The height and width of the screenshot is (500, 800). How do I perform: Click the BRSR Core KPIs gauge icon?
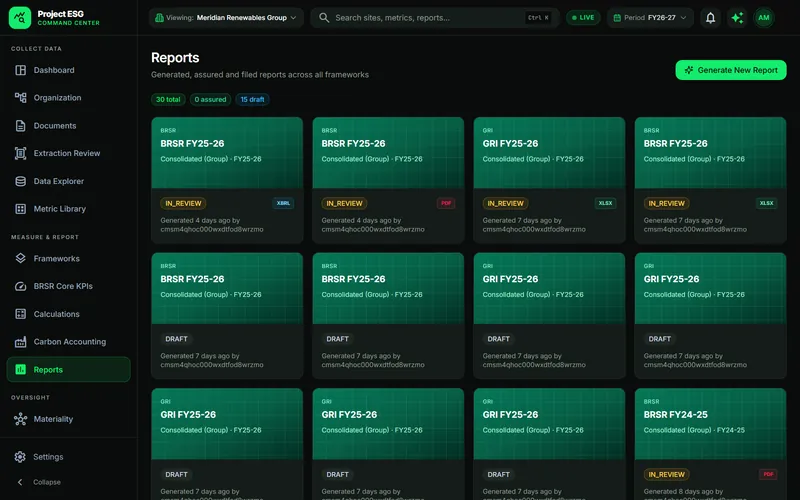(20, 286)
